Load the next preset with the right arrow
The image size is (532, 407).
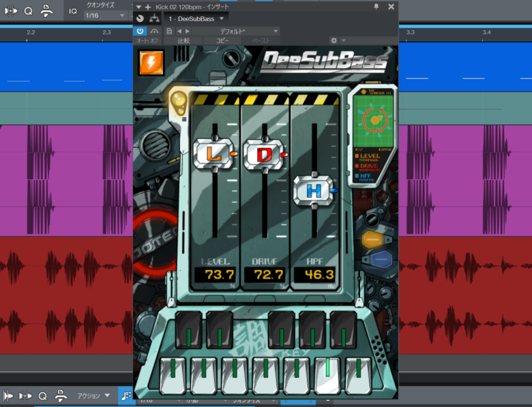point(188,31)
